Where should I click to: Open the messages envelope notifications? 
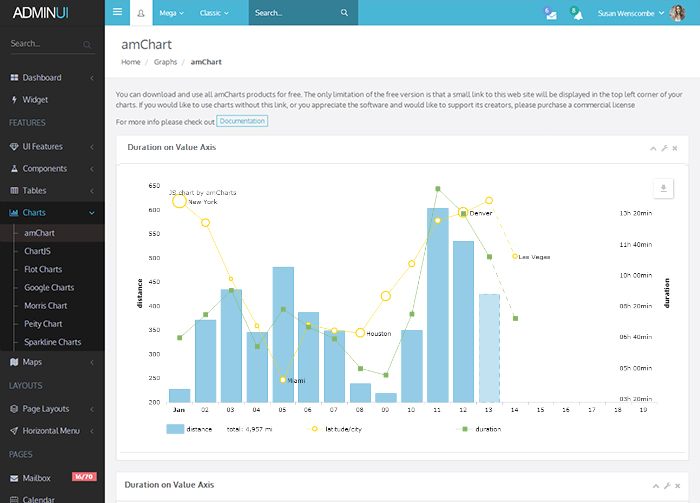(x=549, y=13)
